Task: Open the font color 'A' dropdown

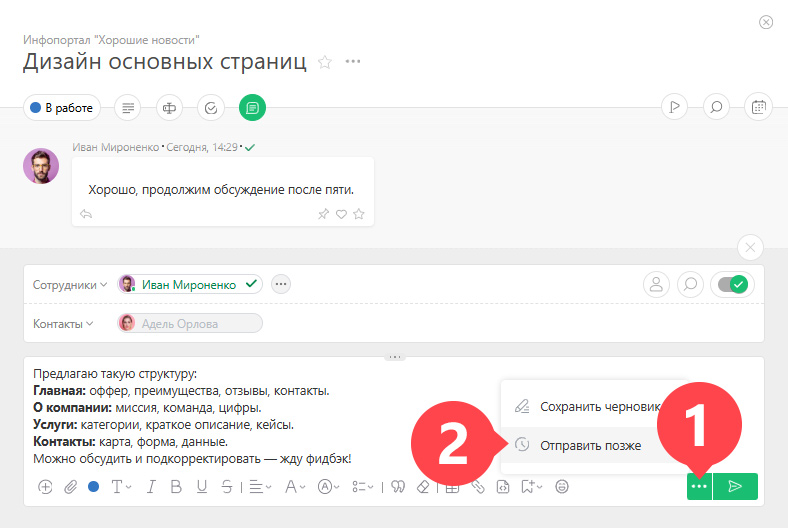Action: point(295,487)
